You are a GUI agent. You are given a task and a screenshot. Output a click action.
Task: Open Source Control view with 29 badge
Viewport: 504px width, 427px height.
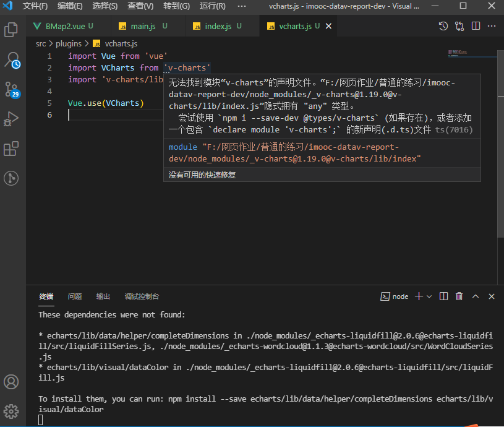tap(11, 90)
